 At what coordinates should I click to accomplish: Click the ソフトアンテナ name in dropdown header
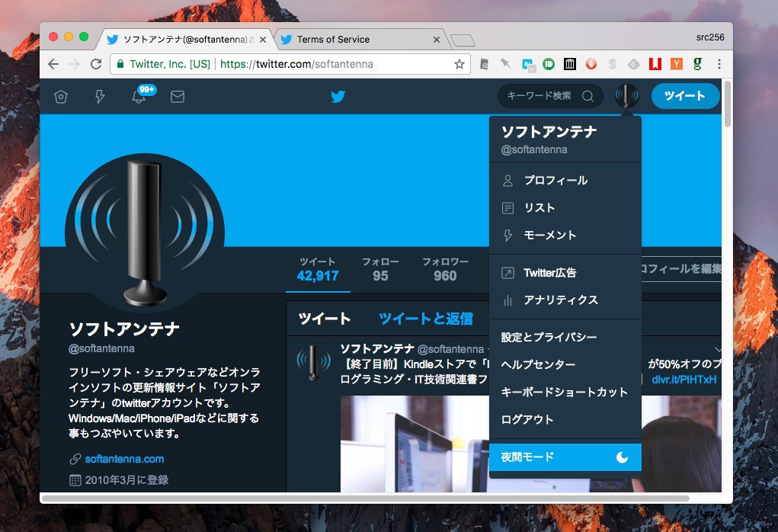549,132
